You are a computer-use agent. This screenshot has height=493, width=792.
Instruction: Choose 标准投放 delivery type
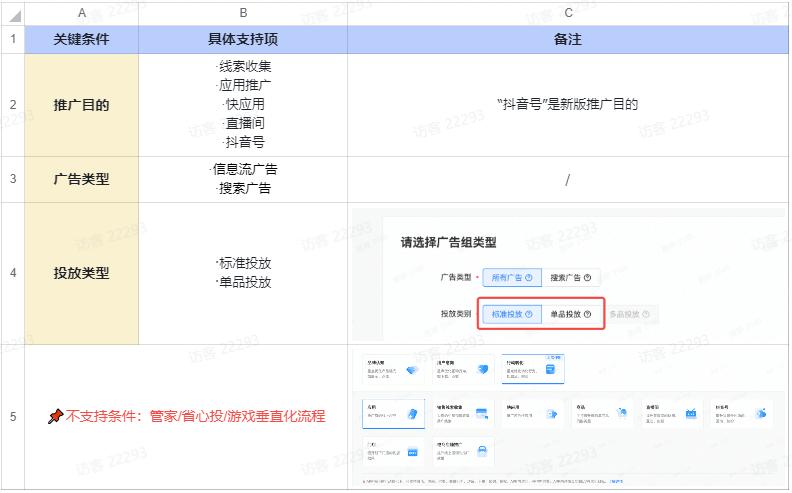tap(512, 314)
